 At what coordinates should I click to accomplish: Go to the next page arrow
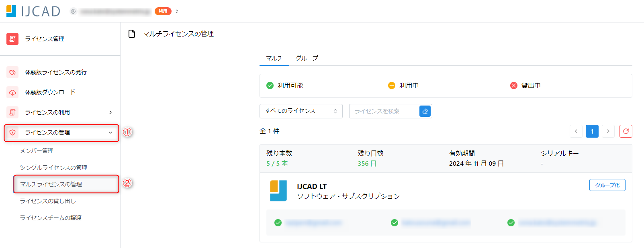(x=608, y=131)
